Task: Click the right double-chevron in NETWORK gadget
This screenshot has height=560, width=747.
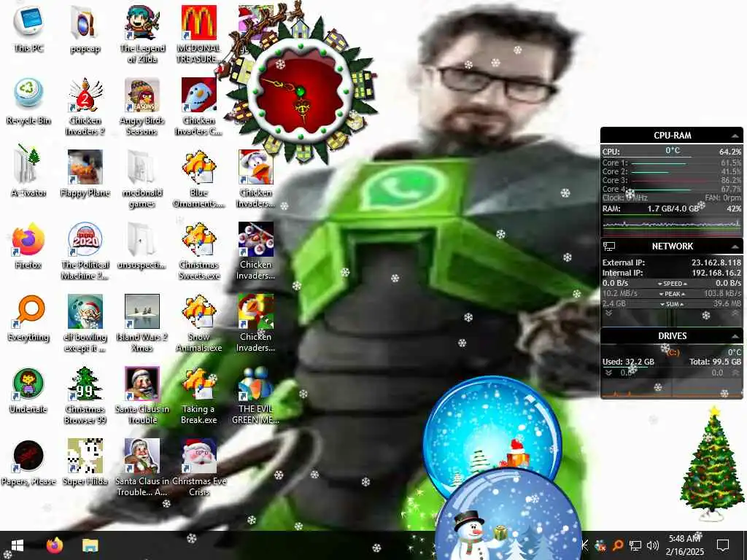Action: [735, 314]
